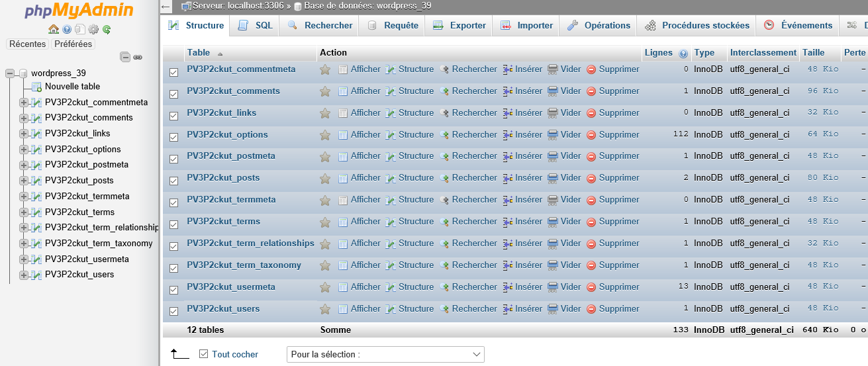The width and height of the screenshot is (868, 366).
Task: Switch to the SQL tab
Action: point(255,26)
